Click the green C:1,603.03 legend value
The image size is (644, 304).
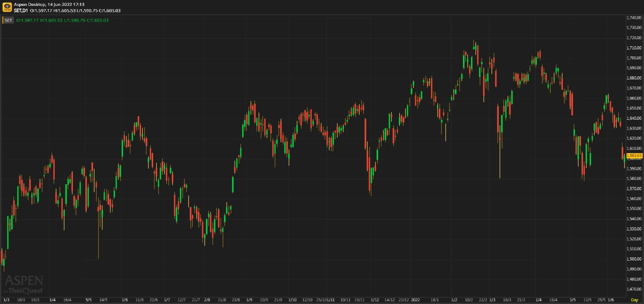[97, 20]
